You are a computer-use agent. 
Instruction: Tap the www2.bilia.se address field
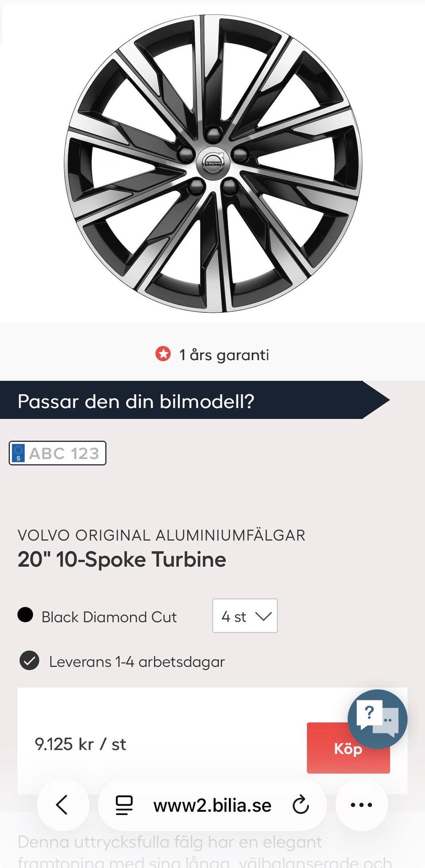(212, 806)
